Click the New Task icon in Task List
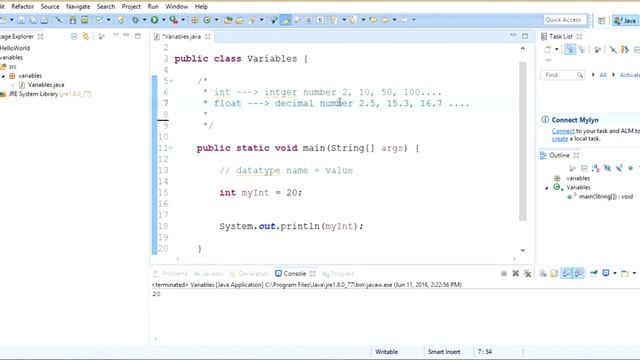 548,49
